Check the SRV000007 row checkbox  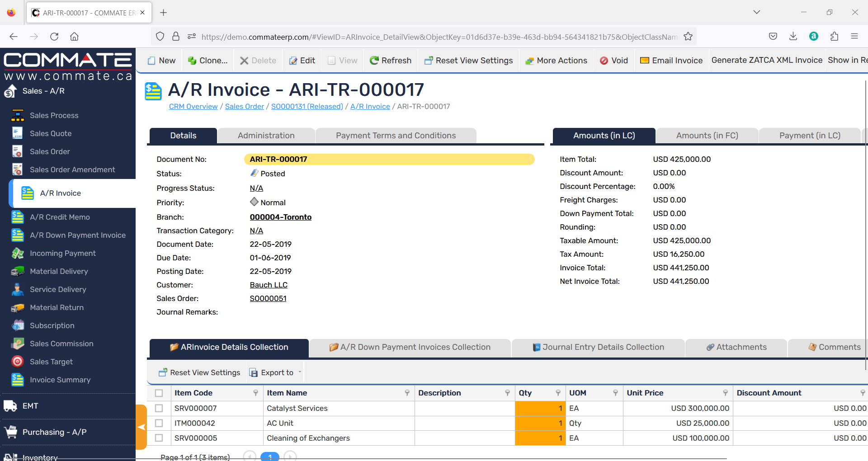[x=159, y=408]
